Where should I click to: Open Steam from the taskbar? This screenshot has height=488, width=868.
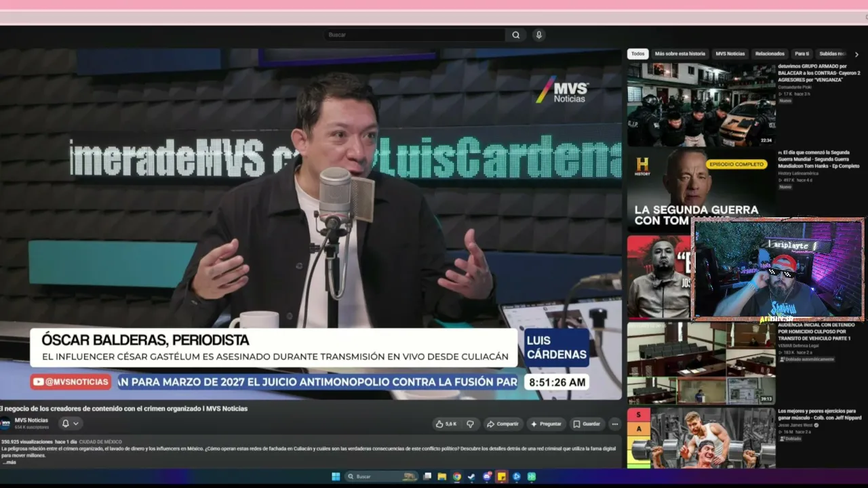[x=471, y=476]
